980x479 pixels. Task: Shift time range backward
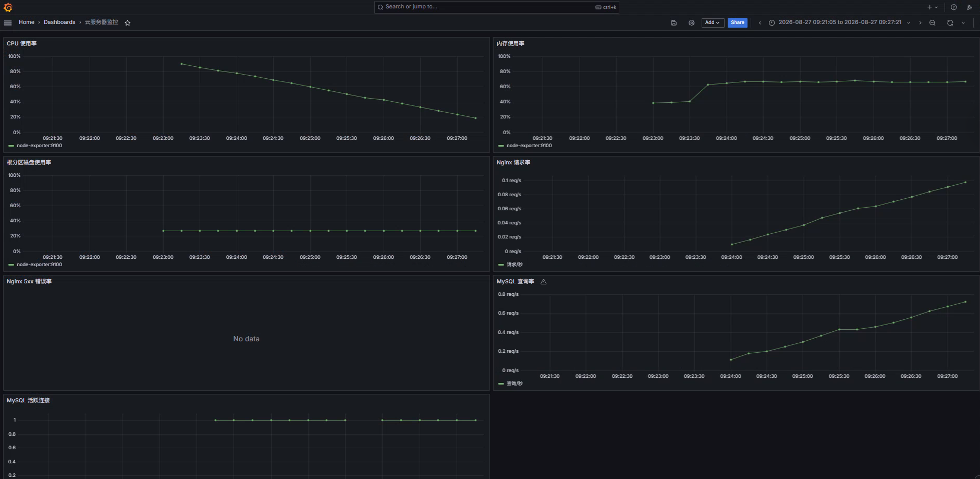click(760, 23)
